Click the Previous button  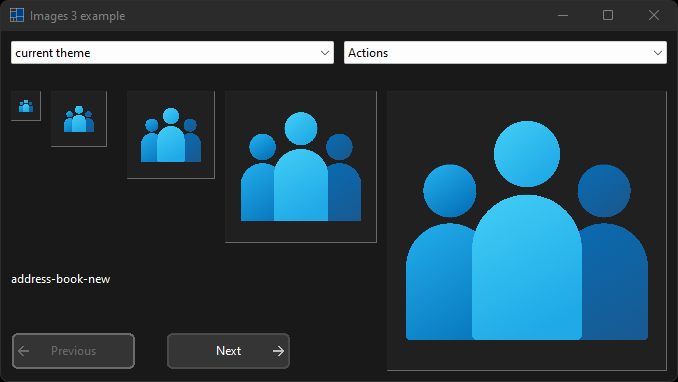(74, 351)
